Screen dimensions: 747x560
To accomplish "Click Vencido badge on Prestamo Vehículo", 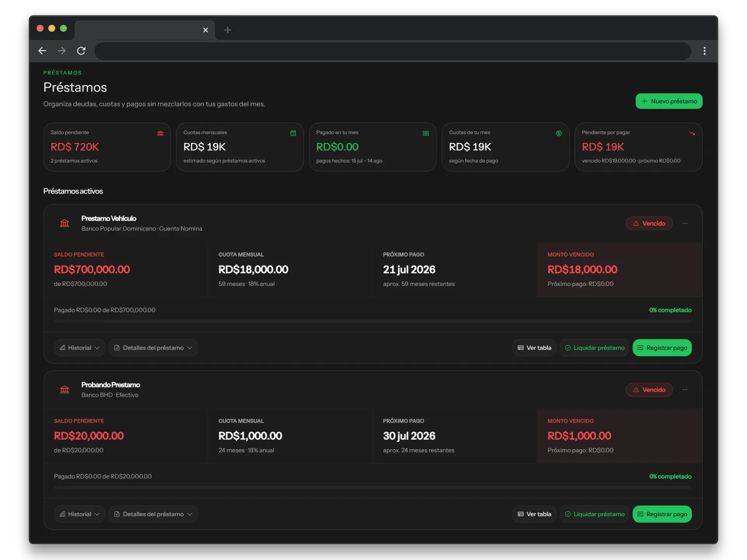I will (649, 223).
